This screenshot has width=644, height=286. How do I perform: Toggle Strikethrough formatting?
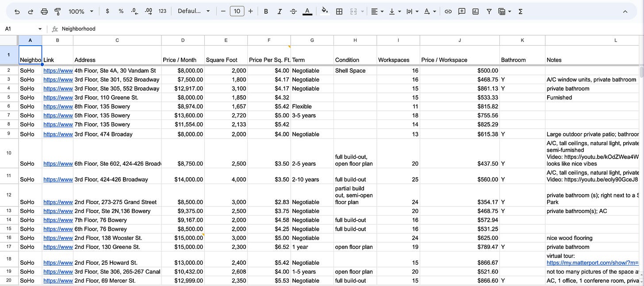(293, 12)
